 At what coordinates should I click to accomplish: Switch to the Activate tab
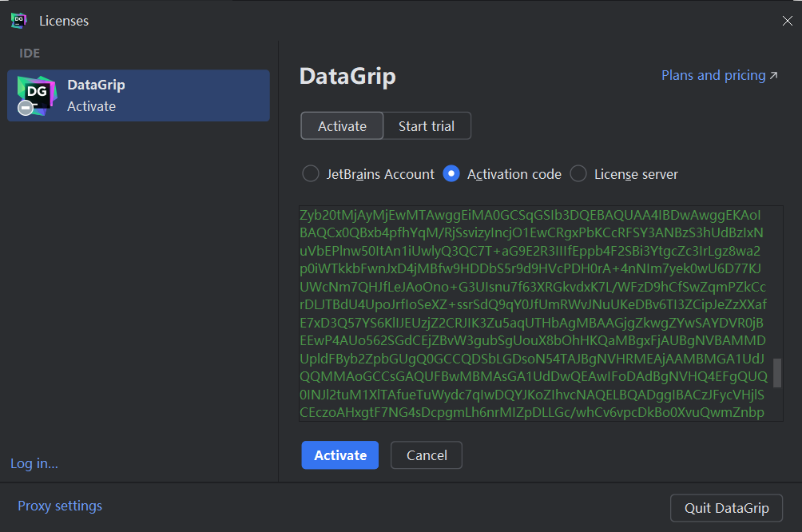(x=342, y=126)
